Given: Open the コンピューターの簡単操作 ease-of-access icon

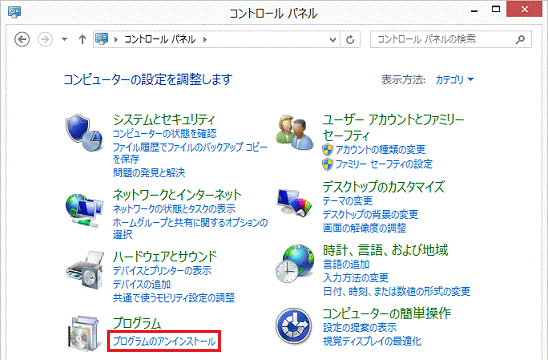Looking at the screenshot, I should pos(294,326).
